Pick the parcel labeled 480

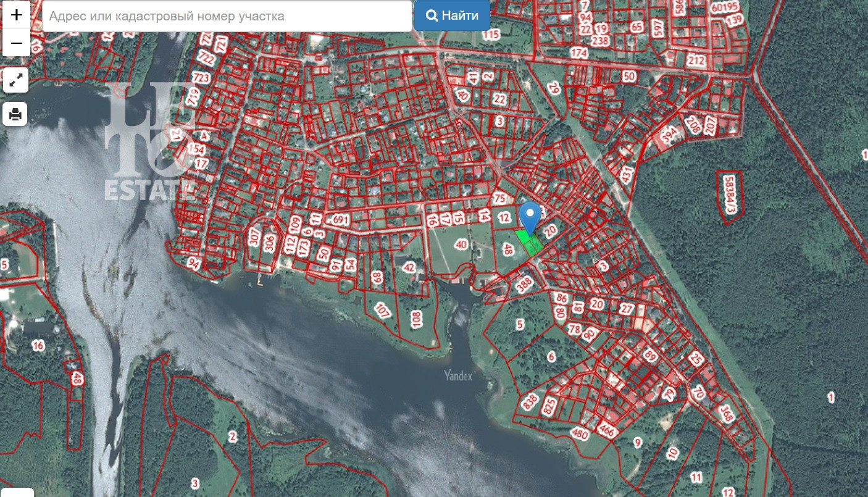point(580,434)
